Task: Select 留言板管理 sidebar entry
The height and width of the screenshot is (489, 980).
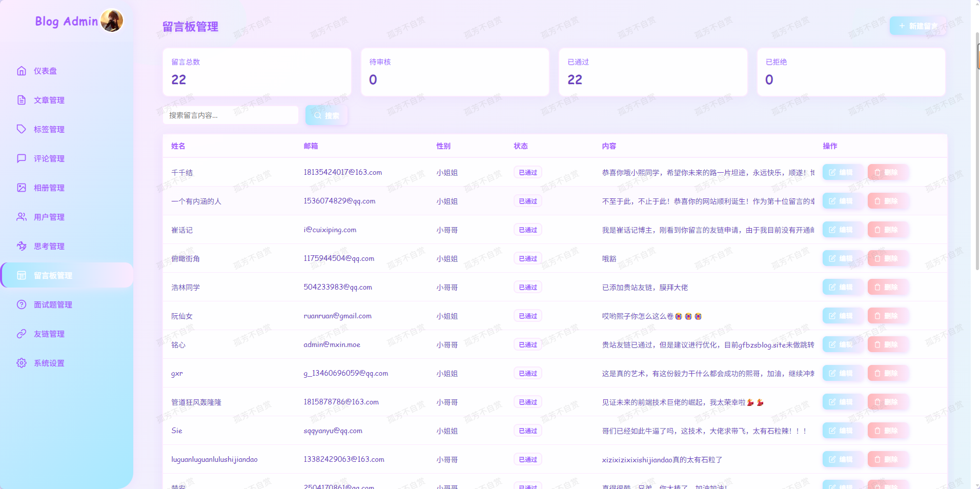Action: click(x=53, y=275)
